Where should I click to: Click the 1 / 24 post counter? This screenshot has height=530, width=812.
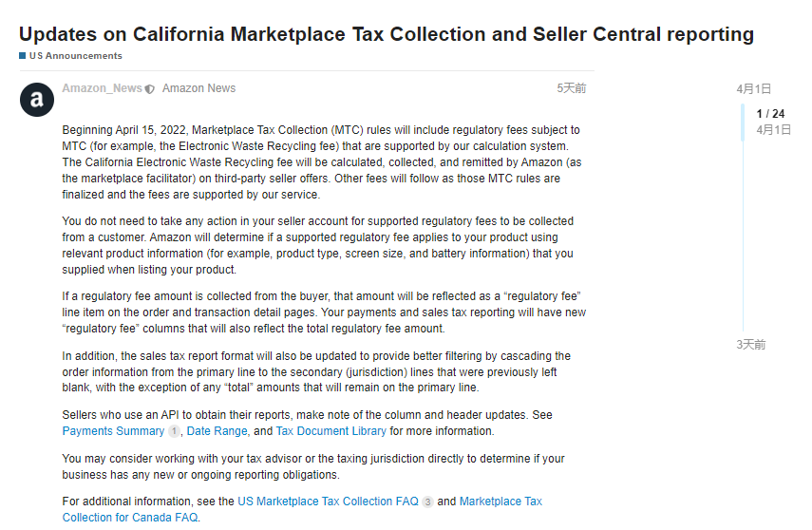770,113
